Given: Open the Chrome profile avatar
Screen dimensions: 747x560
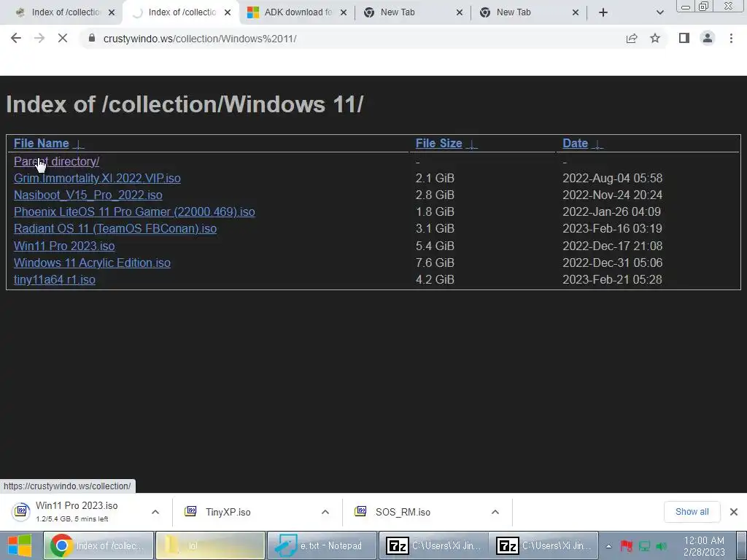Looking at the screenshot, I should pos(708,38).
